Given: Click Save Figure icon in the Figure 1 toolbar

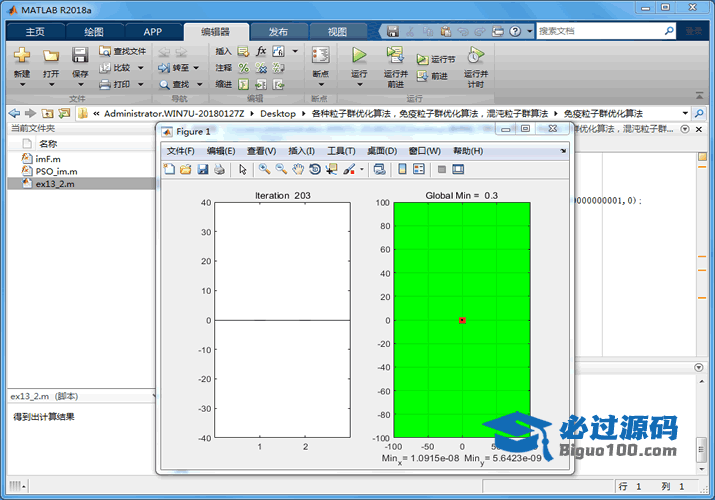Looking at the screenshot, I should pyautogui.click(x=202, y=170).
